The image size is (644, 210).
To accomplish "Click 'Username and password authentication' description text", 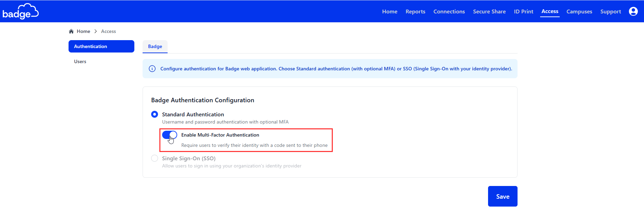I will (225, 122).
